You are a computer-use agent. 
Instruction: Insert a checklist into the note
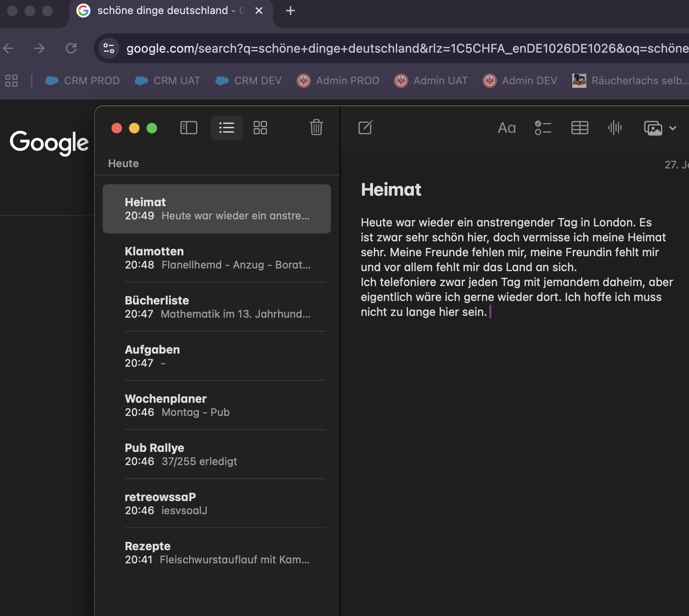(543, 128)
